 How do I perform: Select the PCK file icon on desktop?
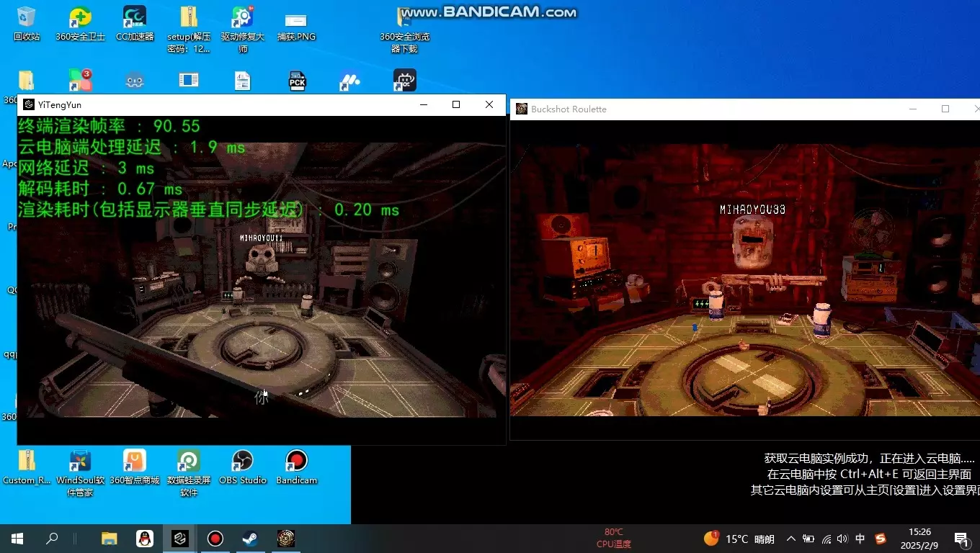point(297,81)
